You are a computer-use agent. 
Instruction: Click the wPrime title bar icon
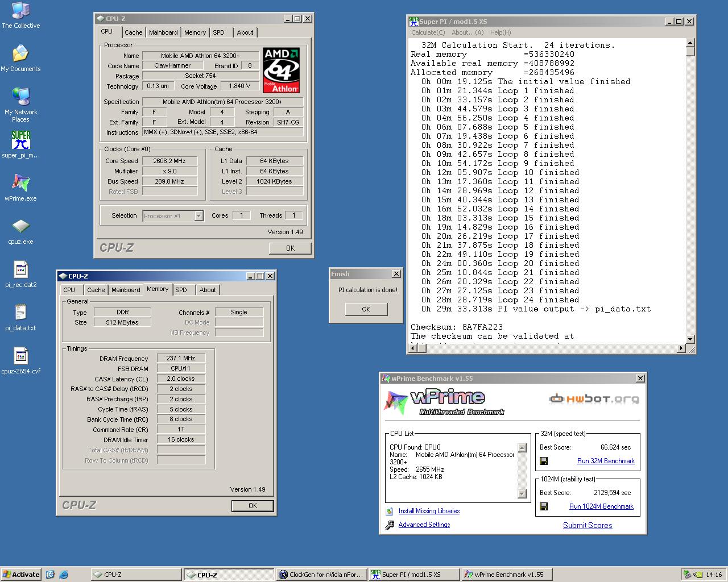(386, 379)
